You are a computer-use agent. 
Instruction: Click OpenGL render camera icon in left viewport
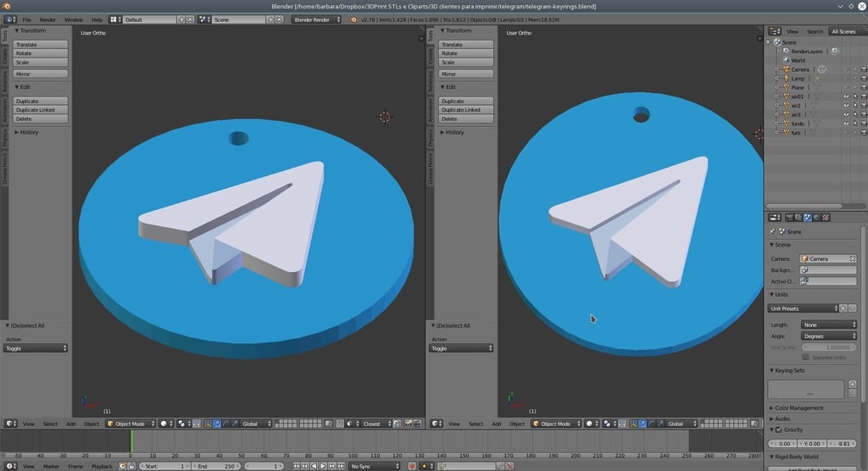tap(408, 424)
